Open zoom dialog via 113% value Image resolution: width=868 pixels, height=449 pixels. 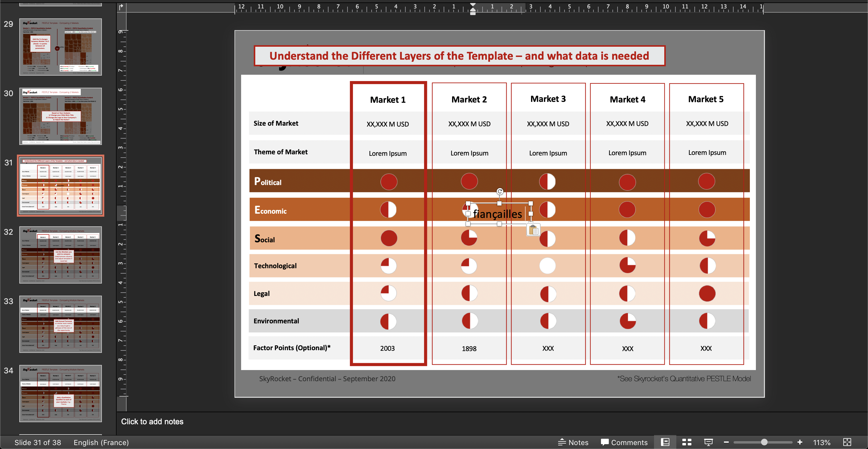822,442
